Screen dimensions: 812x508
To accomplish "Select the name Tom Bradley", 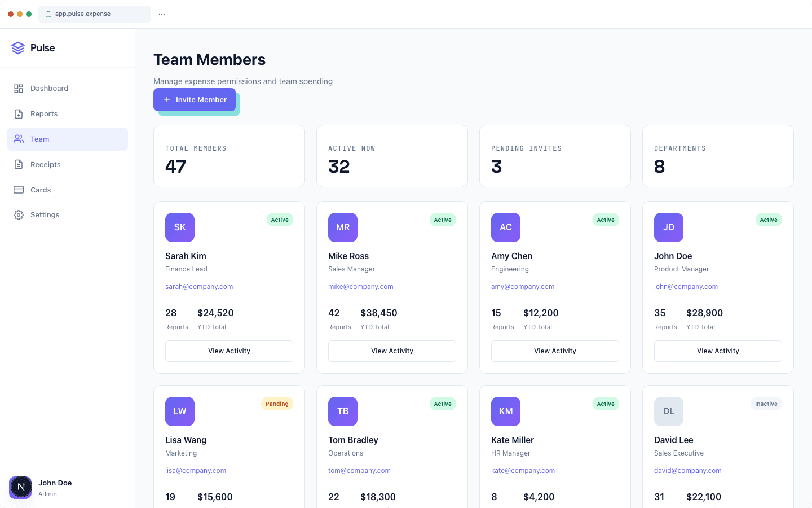I will tap(353, 440).
